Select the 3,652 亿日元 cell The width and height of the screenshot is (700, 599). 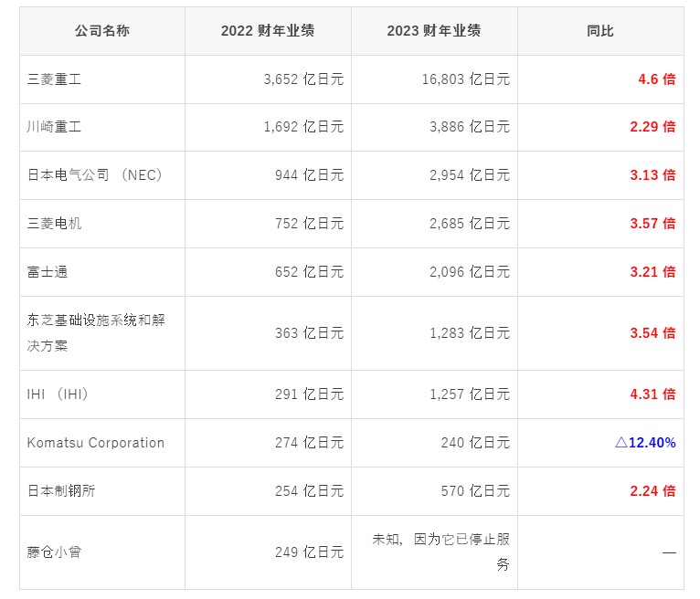point(269,79)
